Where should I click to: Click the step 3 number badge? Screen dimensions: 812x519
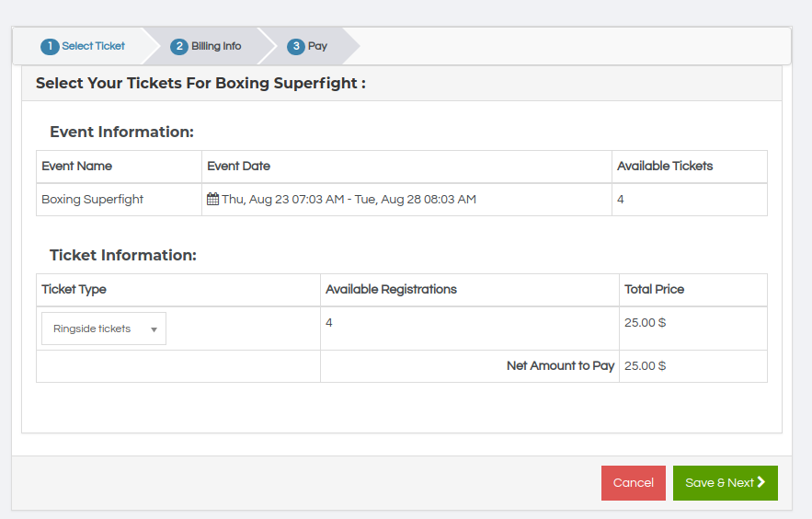[295, 46]
